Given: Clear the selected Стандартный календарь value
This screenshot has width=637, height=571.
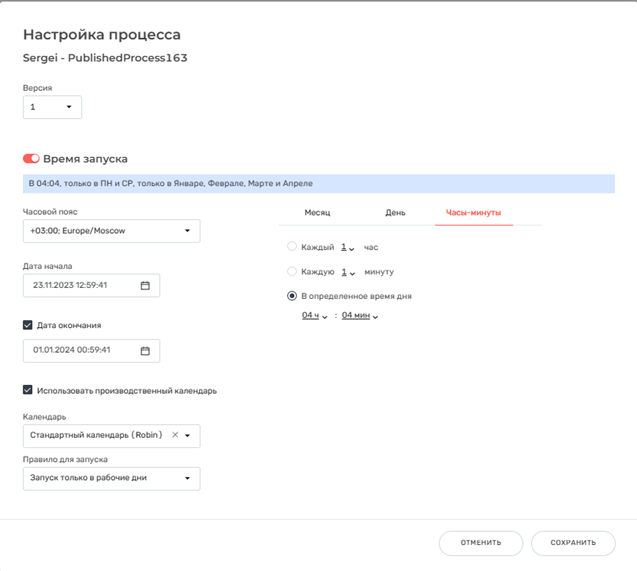Looking at the screenshot, I should pos(175,435).
